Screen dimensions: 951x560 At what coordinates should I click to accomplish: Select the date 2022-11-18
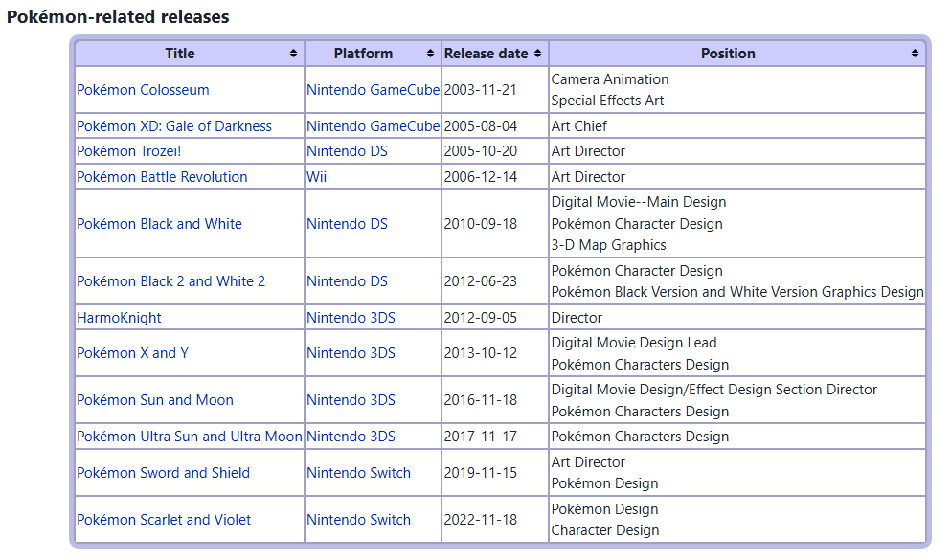(x=481, y=520)
